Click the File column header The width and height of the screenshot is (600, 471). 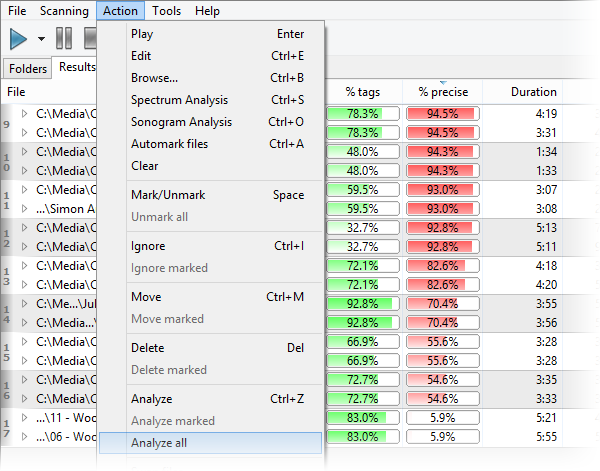pyautogui.click(x=17, y=92)
